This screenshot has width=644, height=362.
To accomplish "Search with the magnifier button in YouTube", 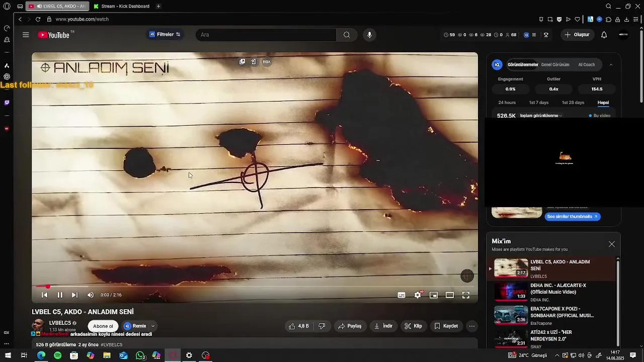I will pos(347,35).
